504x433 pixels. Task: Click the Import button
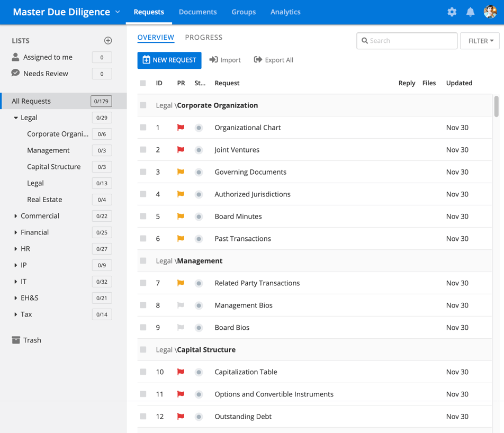[225, 60]
